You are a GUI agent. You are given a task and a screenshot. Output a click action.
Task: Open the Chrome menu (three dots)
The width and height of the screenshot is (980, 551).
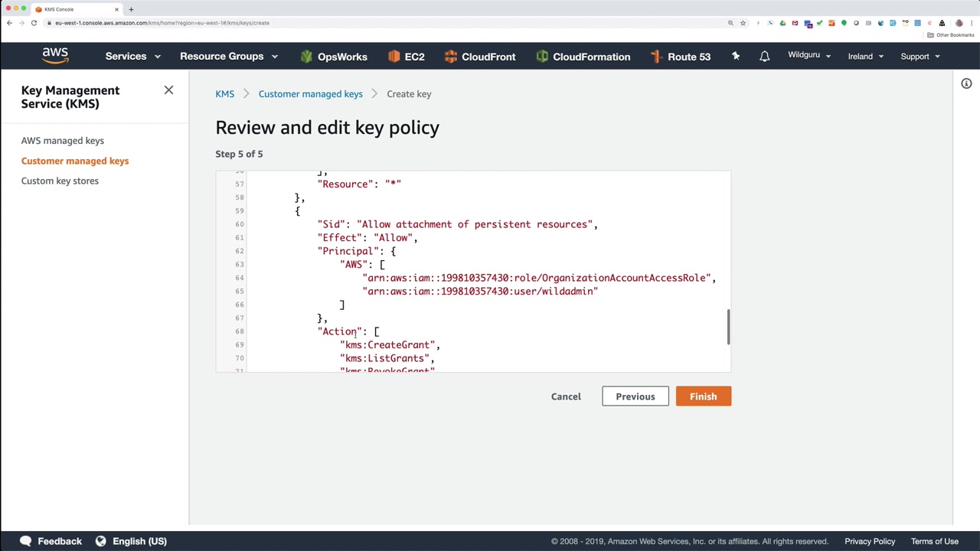[x=971, y=23]
